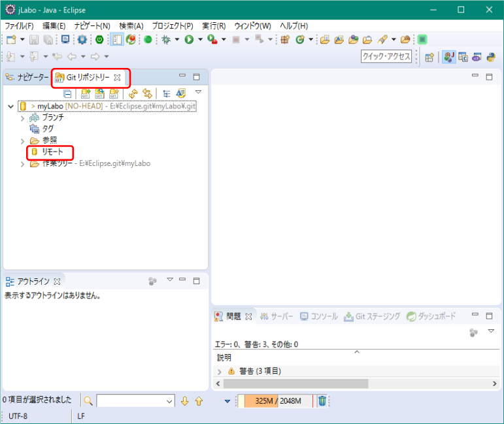The width and height of the screenshot is (504, 424).
Task: Select the タグ (Tags) tree item
Action: coord(42,129)
